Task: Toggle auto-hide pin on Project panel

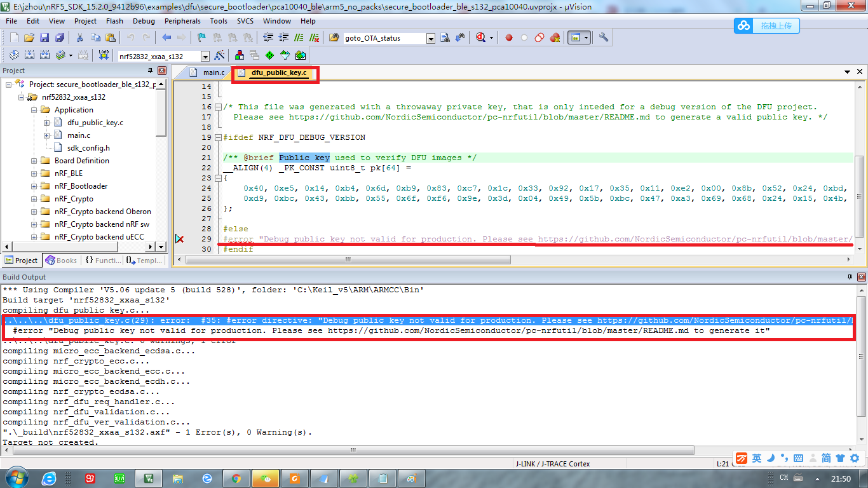Action: [x=151, y=71]
